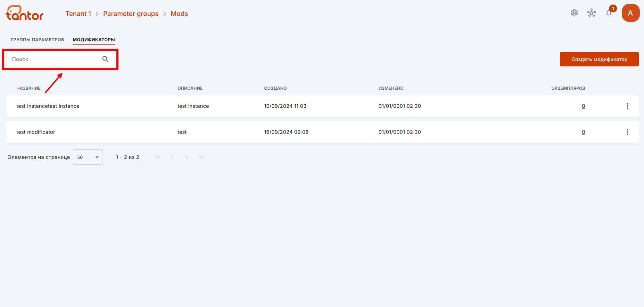Go to the next page

[187, 157]
